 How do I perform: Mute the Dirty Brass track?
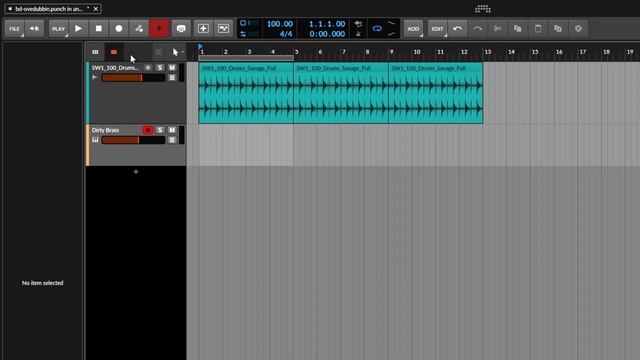(172, 130)
